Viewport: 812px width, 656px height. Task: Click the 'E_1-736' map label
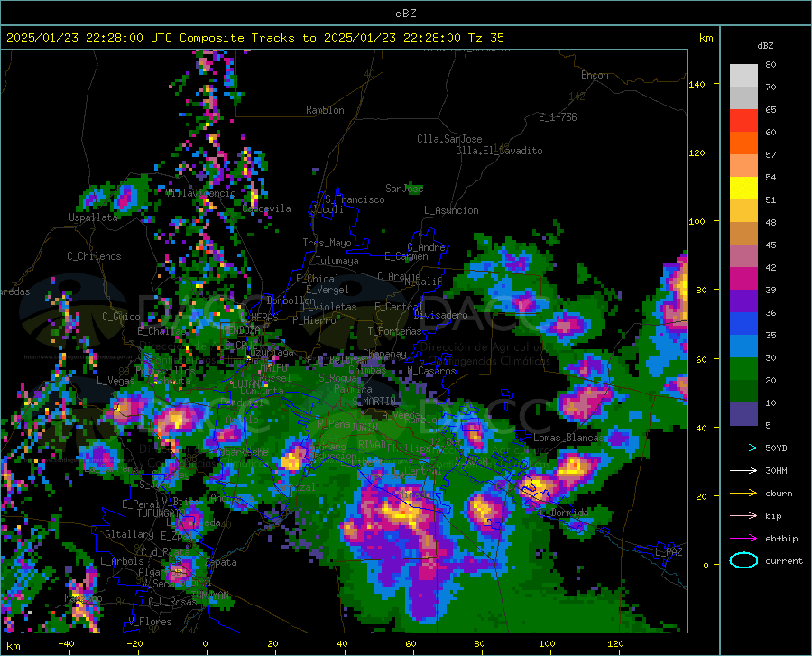(558, 117)
